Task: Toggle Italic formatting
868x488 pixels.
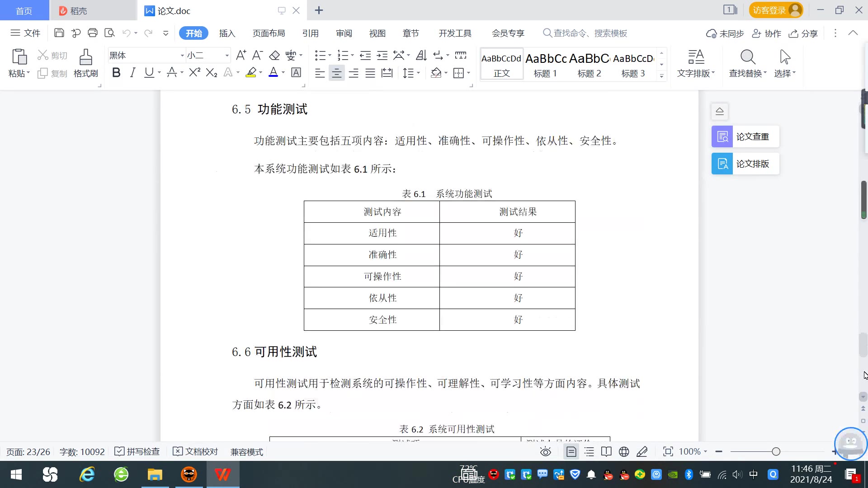Action: [132, 72]
